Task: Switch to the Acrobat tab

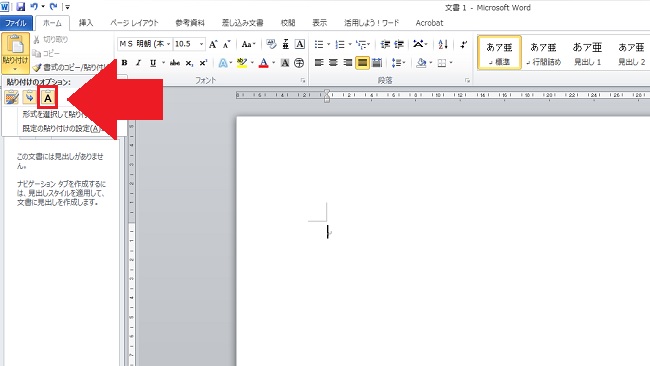Action: click(x=429, y=23)
